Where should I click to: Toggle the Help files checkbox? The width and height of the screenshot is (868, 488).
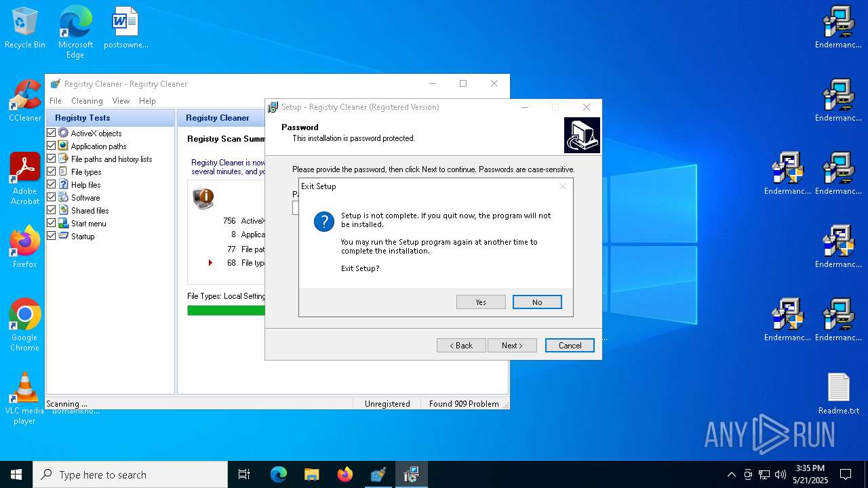point(51,184)
